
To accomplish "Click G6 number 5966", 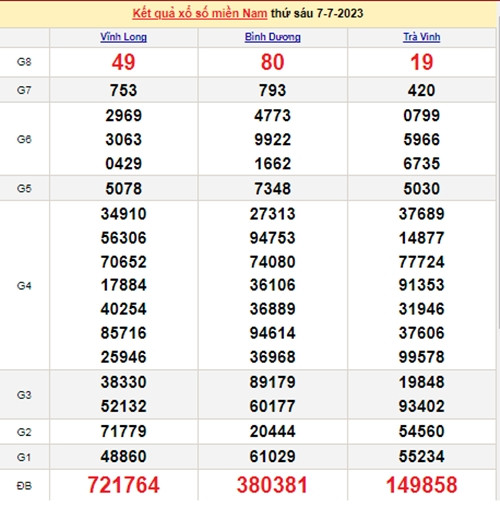I will [x=422, y=139].
